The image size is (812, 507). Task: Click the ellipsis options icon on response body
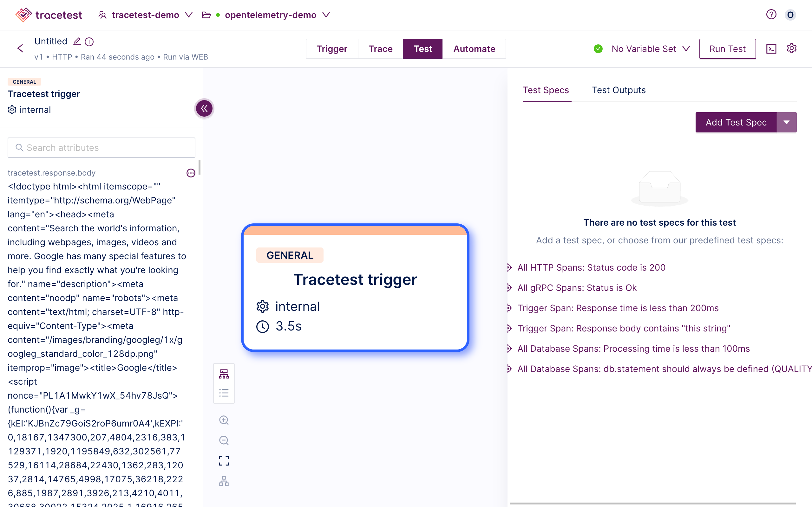pyautogui.click(x=191, y=173)
